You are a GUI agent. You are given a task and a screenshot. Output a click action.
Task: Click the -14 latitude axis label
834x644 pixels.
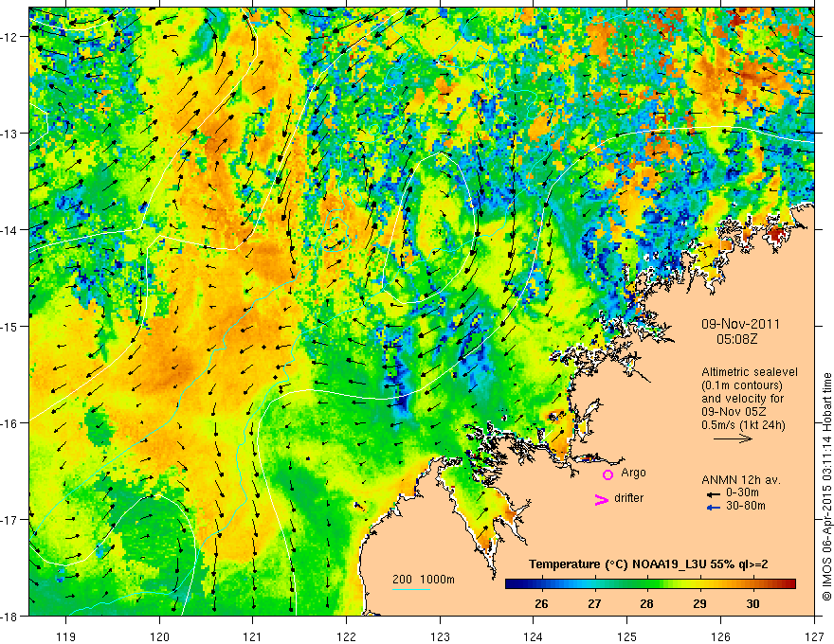(10, 230)
